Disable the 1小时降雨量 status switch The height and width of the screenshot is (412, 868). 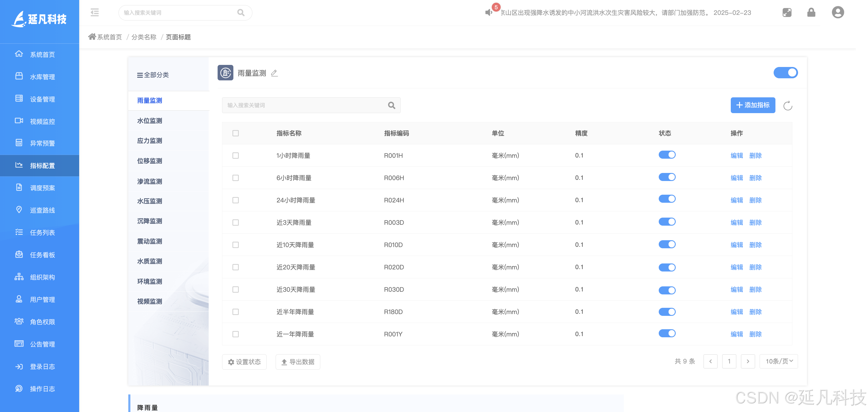667,155
